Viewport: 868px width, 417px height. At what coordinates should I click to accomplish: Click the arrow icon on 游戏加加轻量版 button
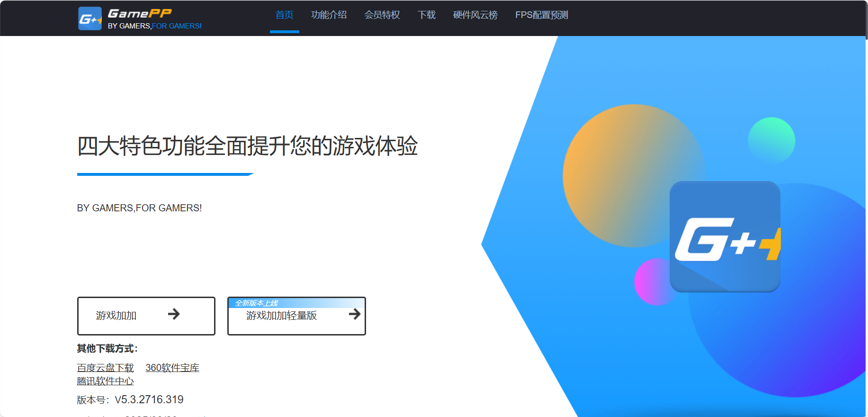click(355, 314)
